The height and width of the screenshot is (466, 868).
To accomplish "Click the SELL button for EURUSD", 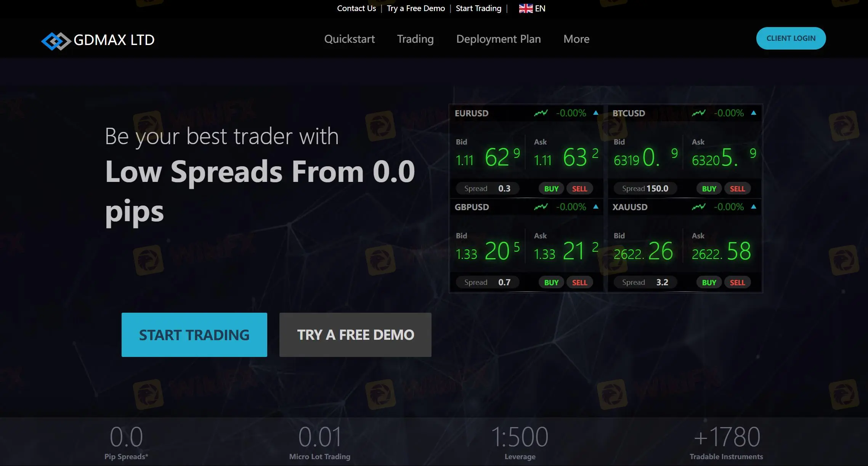I will point(579,188).
